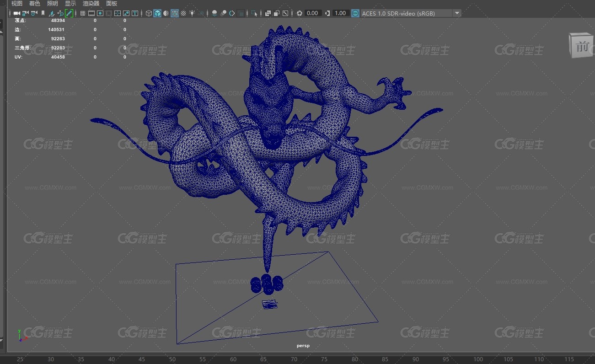595x364 pixels.
Task: Click the highlighted Grease Pencil icon
Action: pyautogui.click(x=69, y=13)
